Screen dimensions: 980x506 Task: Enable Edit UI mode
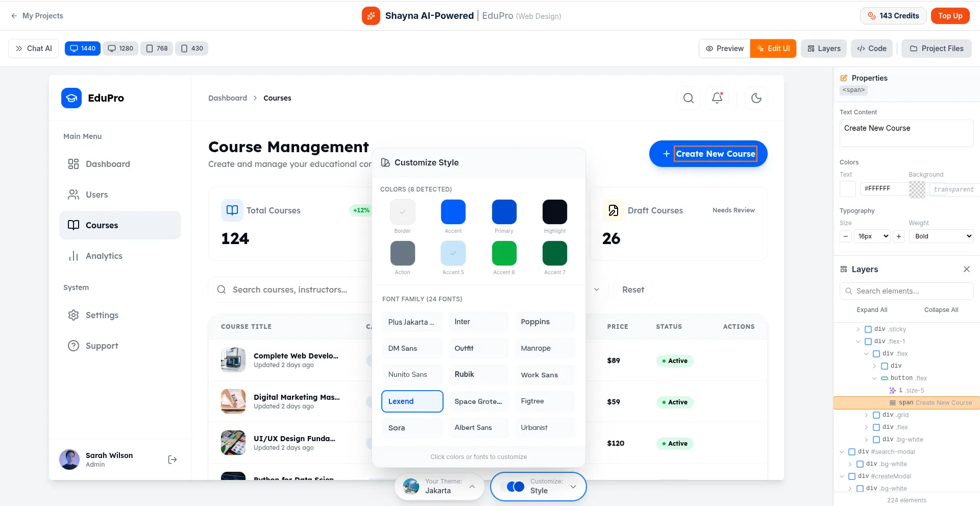coord(773,49)
